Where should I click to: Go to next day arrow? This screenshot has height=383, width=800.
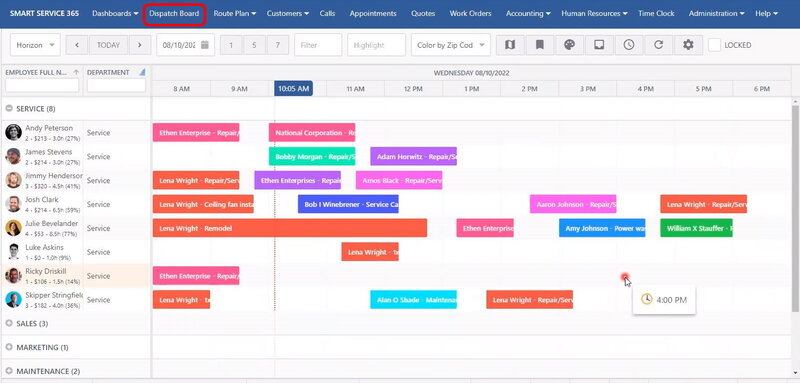pyautogui.click(x=139, y=45)
